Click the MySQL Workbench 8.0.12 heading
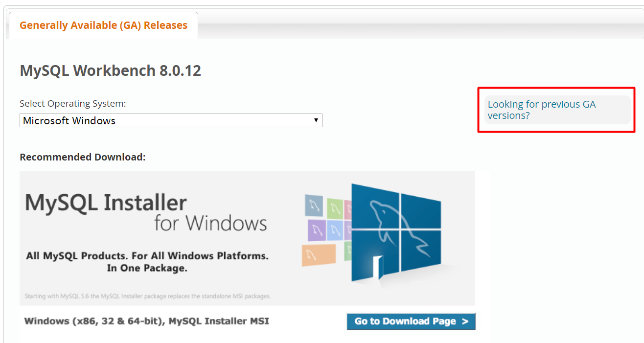 pos(110,71)
